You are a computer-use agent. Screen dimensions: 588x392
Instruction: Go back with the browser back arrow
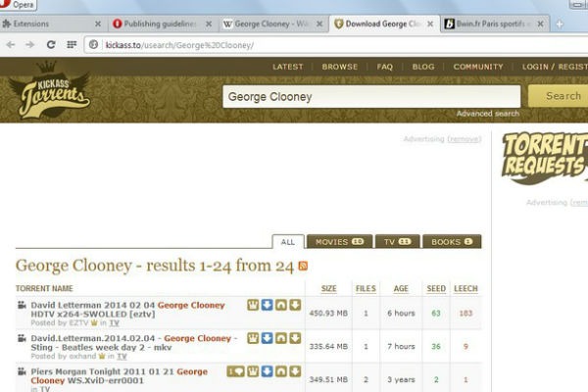tap(11, 45)
